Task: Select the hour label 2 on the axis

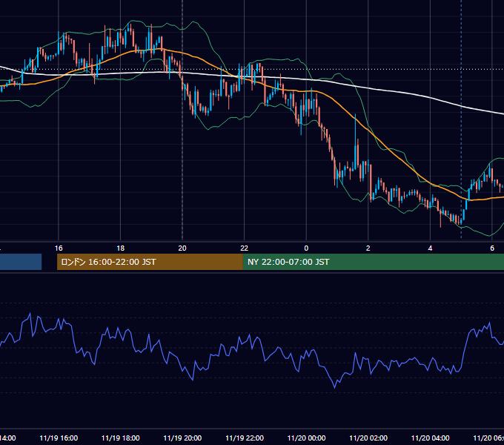Action: pos(368,248)
